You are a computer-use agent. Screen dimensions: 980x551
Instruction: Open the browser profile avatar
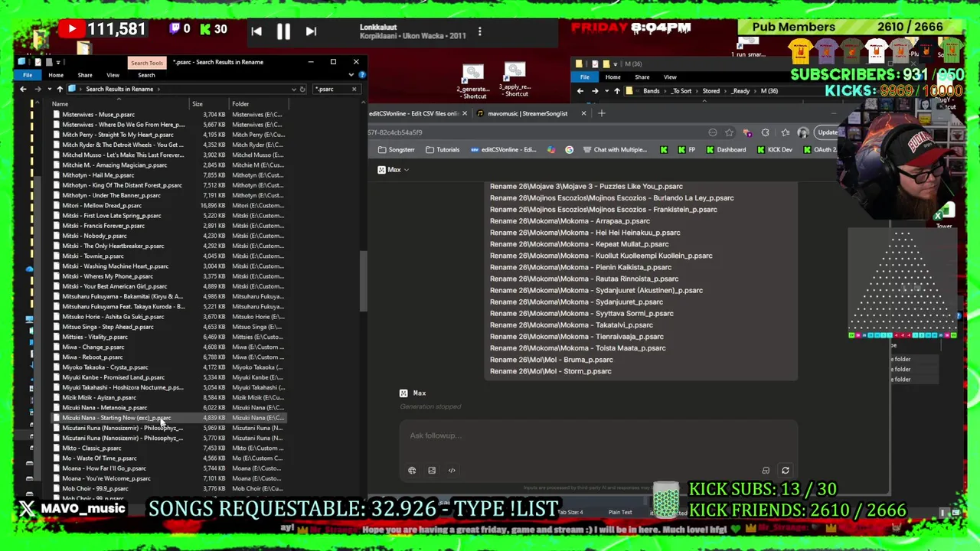pyautogui.click(x=803, y=132)
